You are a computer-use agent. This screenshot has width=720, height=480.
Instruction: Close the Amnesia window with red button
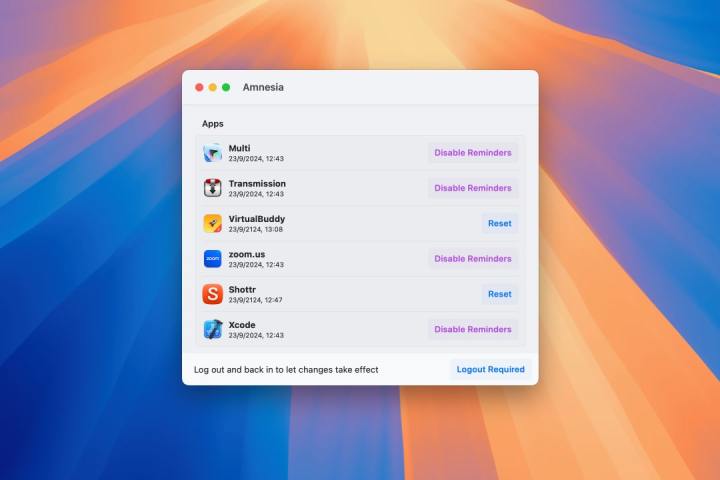tap(199, 87)
